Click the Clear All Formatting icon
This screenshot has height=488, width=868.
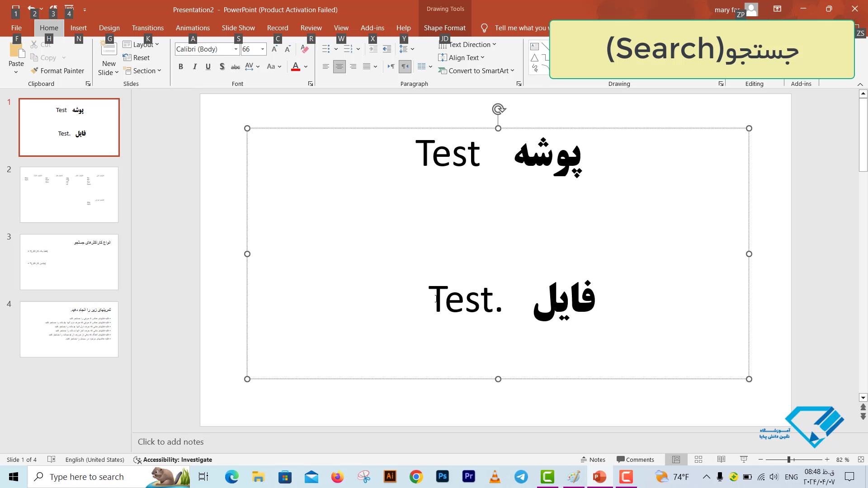coord(305,49)
